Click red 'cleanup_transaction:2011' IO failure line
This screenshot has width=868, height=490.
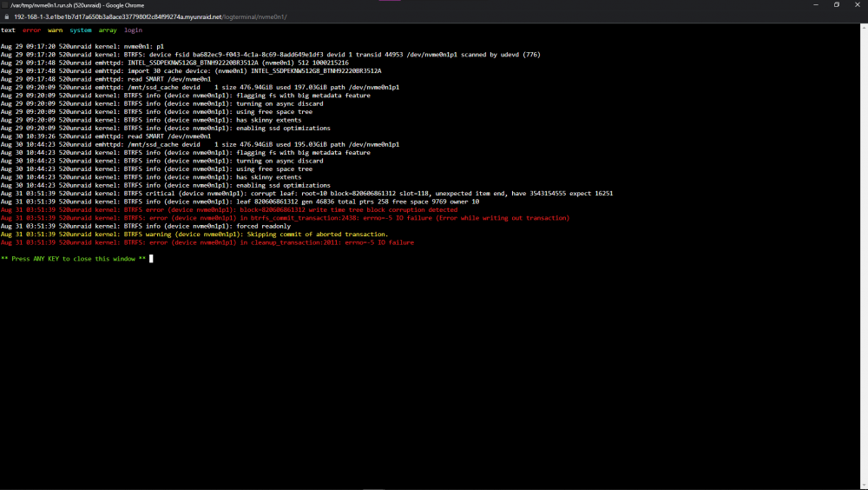coord(207,242)
